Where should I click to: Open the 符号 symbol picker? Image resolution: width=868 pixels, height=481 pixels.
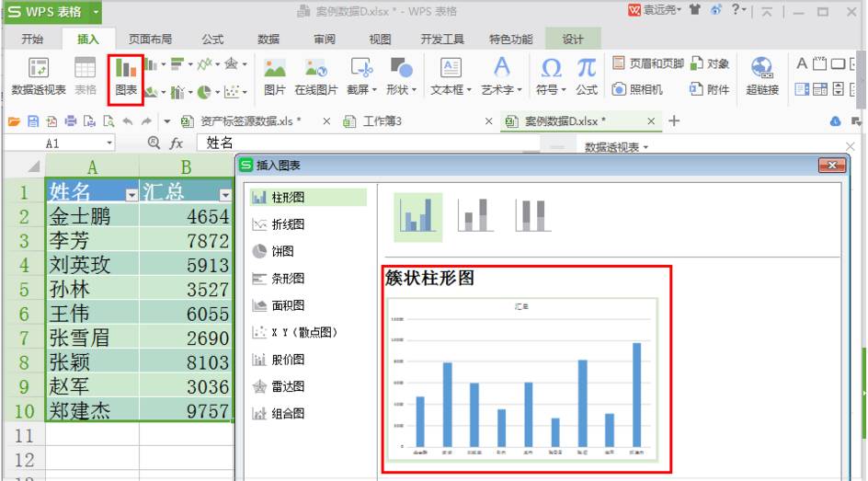551,76
